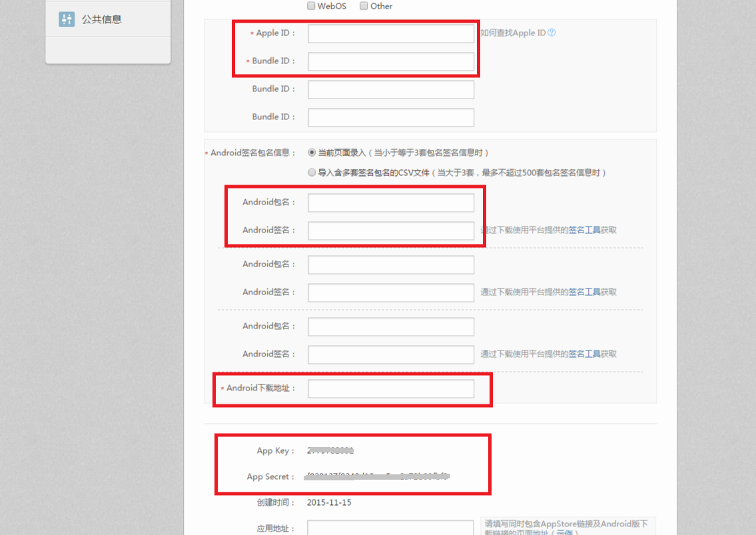Open 签名工具 link beside third Android签名
756x535 pixels.
584,354
